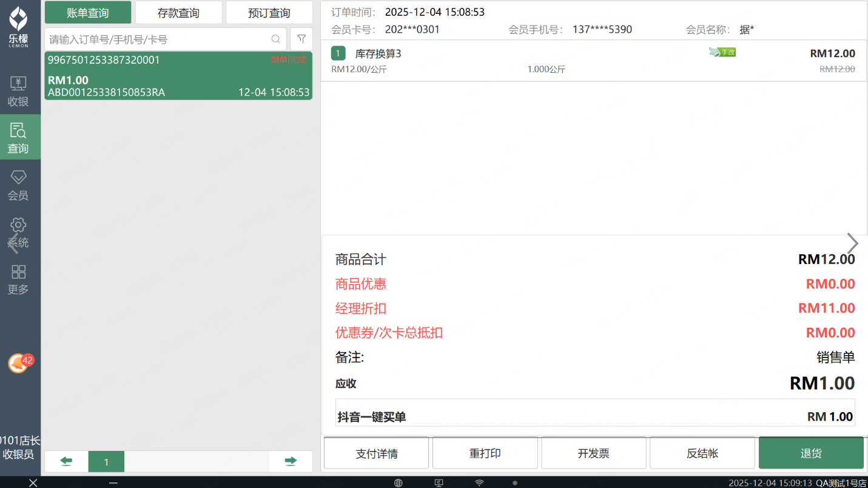Click the 乐檬 Lemon logo

[18, 27]
